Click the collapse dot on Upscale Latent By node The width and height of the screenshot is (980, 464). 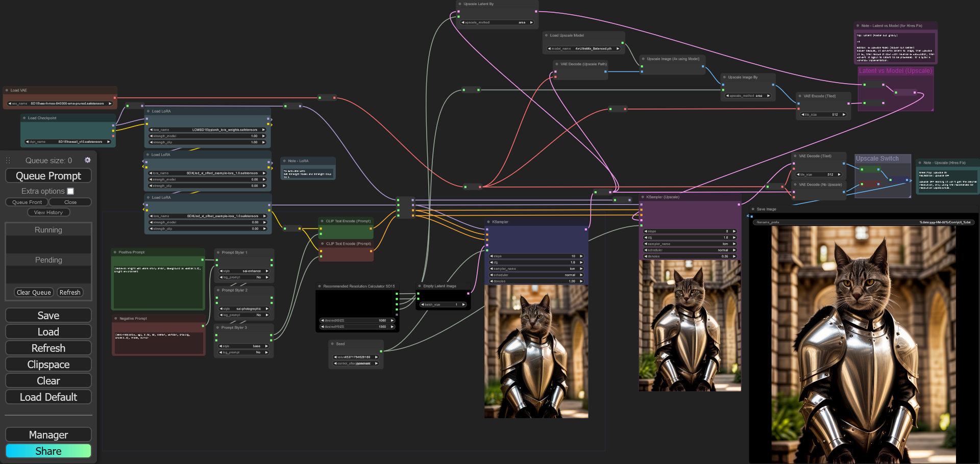pos(460,4)
